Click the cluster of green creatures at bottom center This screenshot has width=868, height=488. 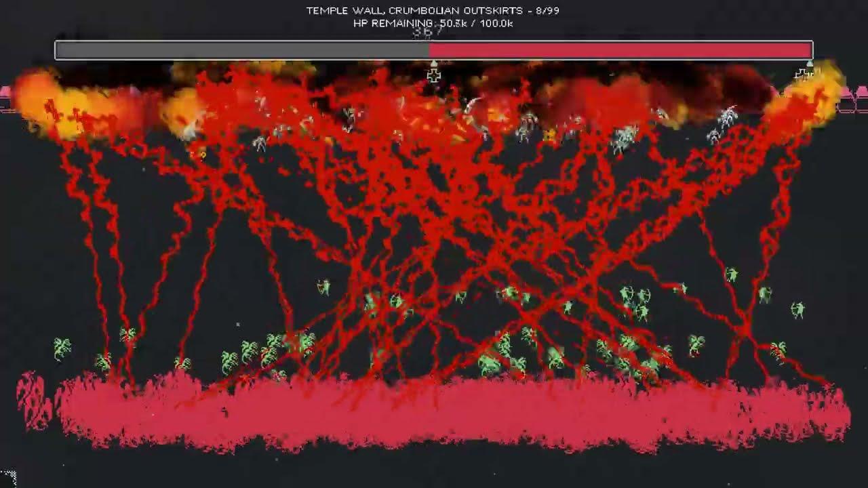[x=495, y=352]
